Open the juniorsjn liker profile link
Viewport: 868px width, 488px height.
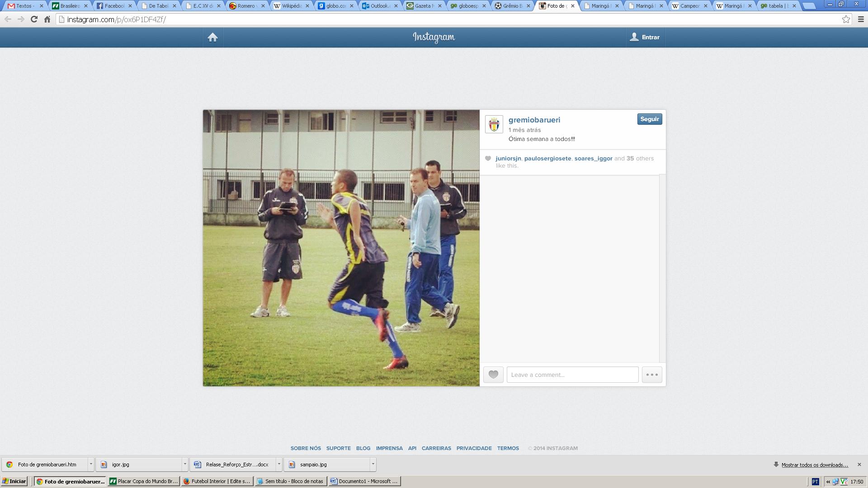pos(508,159)
